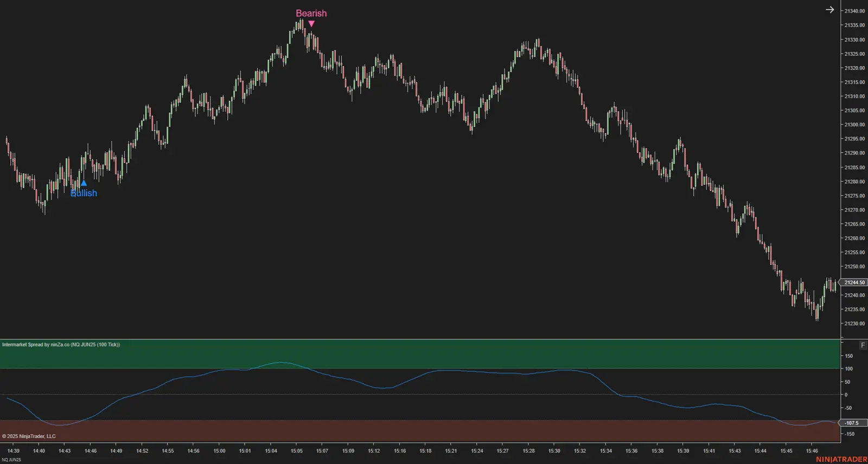This screenshot has width=868, height=464.
Task: Select the pink Bearish signal triangle marker
Action: click(x=311, y=23)
